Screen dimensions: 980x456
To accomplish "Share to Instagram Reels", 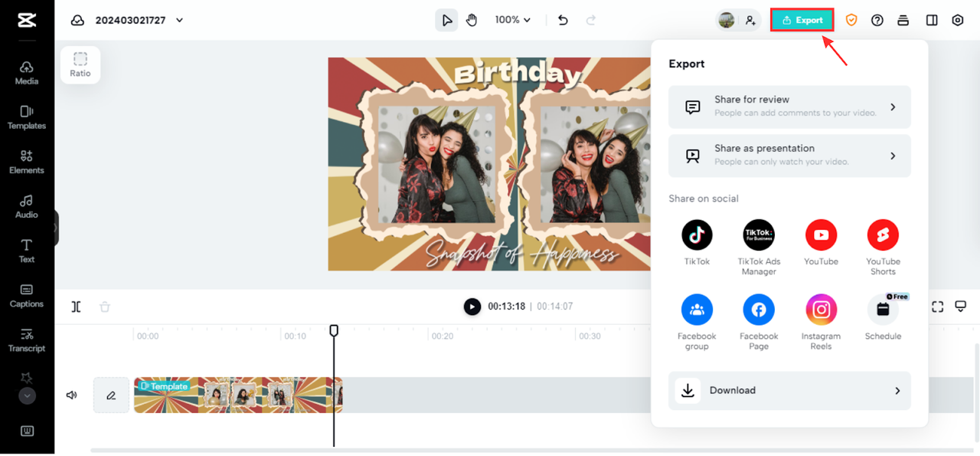I will [821, 323].
